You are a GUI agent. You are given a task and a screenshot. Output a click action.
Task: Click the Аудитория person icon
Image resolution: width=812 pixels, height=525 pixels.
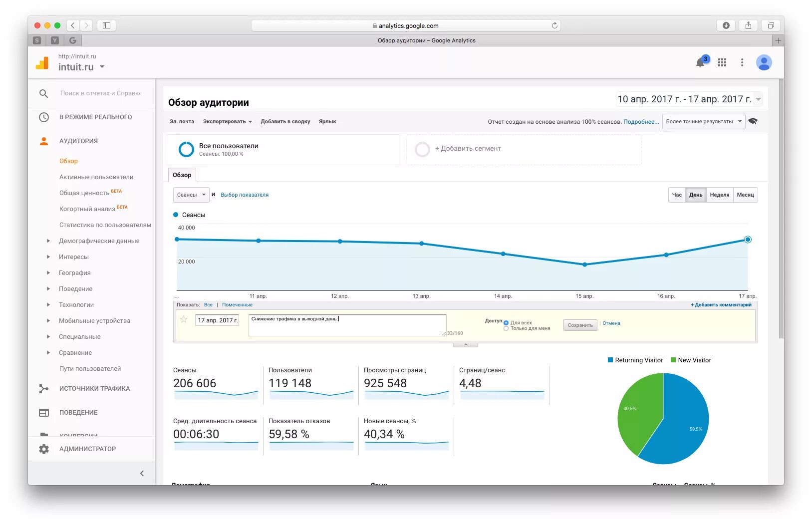click(44, 141)
